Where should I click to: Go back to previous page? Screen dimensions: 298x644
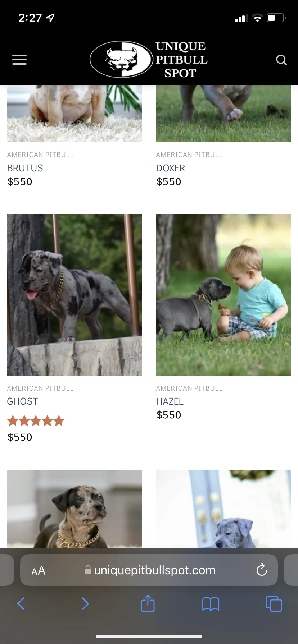tap(21, 604)
